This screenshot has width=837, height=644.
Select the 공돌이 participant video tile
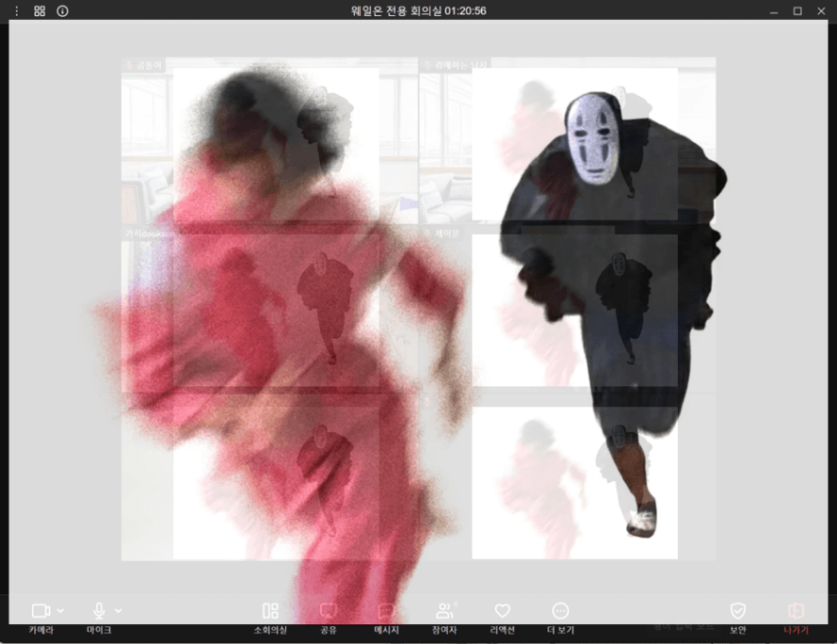[x=269, y=140]
